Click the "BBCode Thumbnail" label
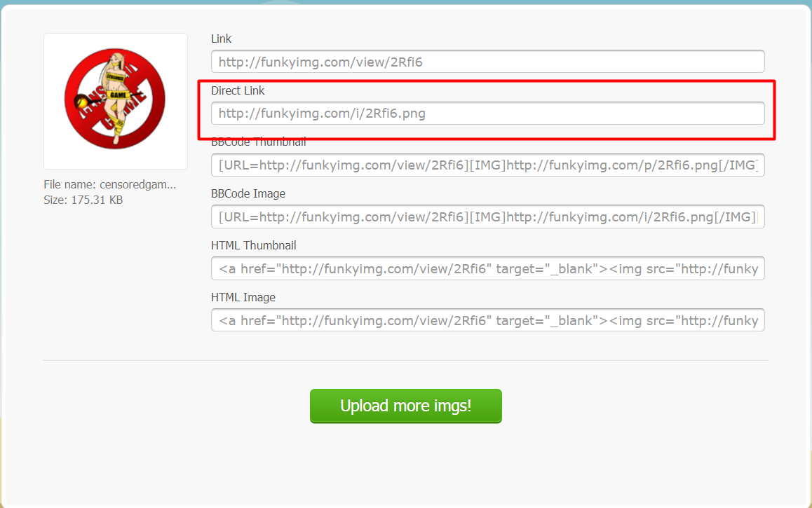Viewport: 812px width, 508px height. click(x=258, y=142)
